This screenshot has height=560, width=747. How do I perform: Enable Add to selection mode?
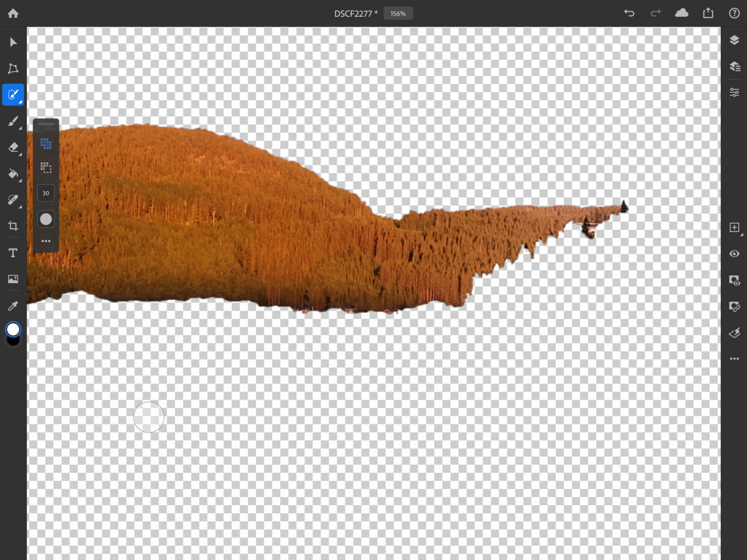click(46, 143)
